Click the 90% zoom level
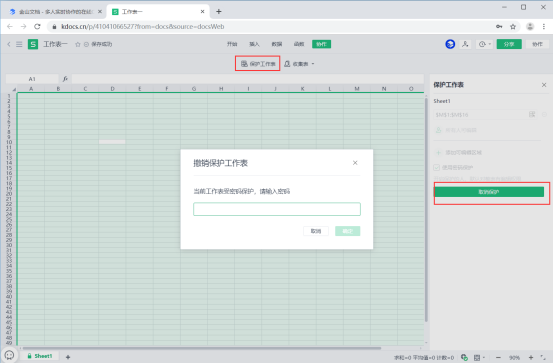 click(x=514, y=358)
